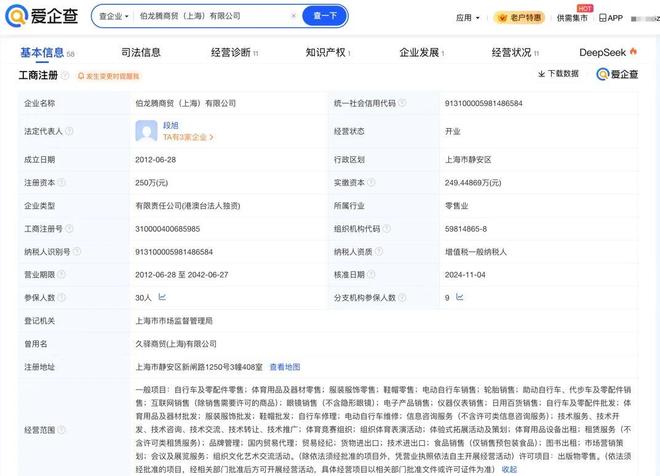Click the APP download icon
Screen dimensions: 660x476
[610, 18]
